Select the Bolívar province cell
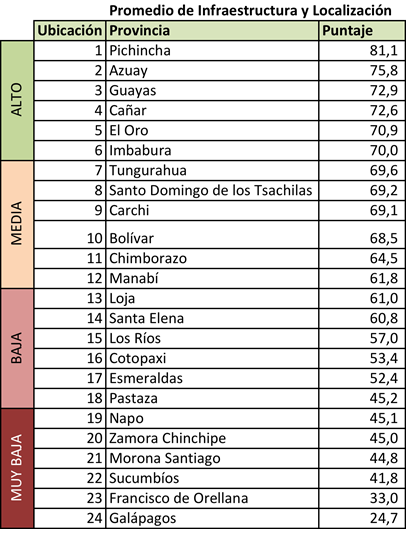Viewport: 406px width, 539px height. click(x=212, y=234)
